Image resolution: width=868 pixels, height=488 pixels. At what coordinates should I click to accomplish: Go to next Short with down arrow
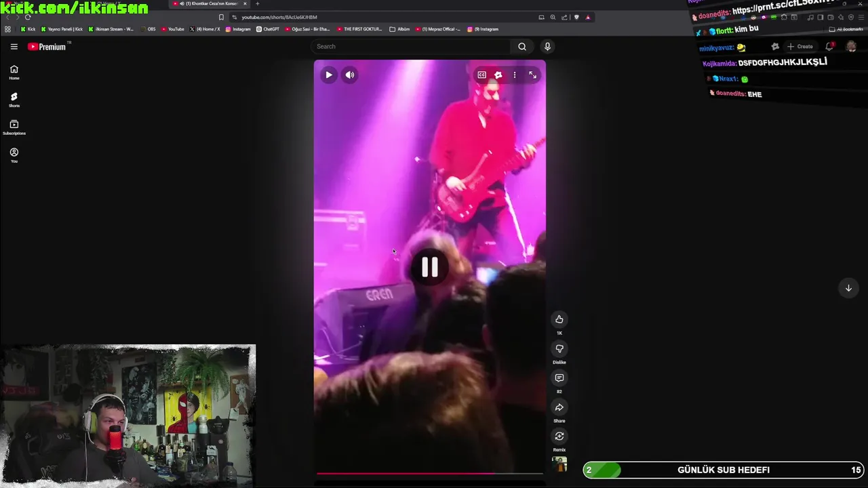click(x=848, y=288)
